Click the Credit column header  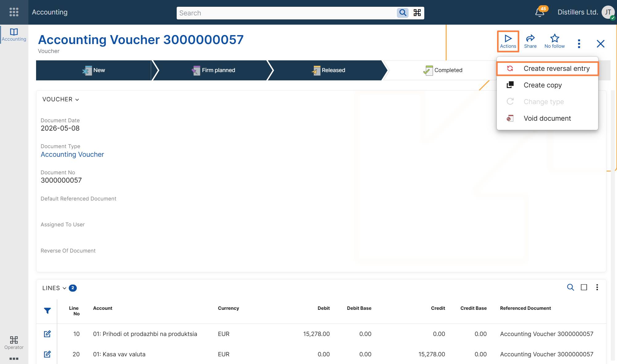pyautogui.click(x=438, y=308)
